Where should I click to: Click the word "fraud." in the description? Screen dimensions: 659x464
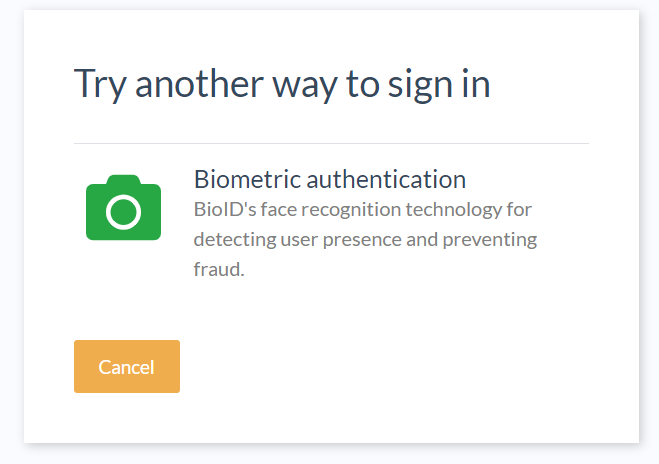(219, 270)
